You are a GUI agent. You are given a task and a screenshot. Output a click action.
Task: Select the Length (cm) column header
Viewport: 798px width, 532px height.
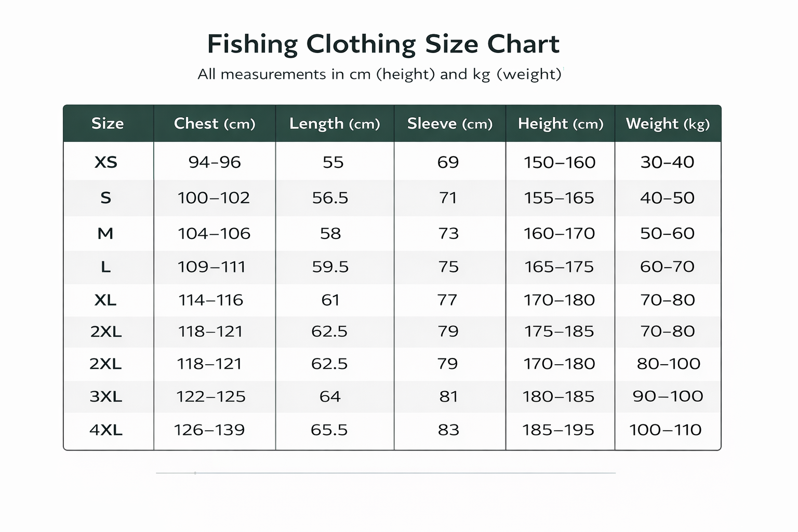(x=335, y=124)
